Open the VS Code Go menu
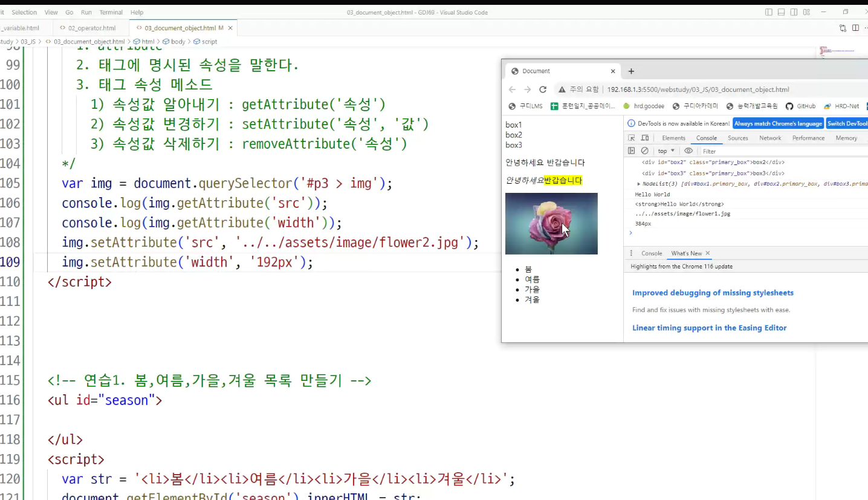The width and height of the screenshot is (868, 500). 70,12
